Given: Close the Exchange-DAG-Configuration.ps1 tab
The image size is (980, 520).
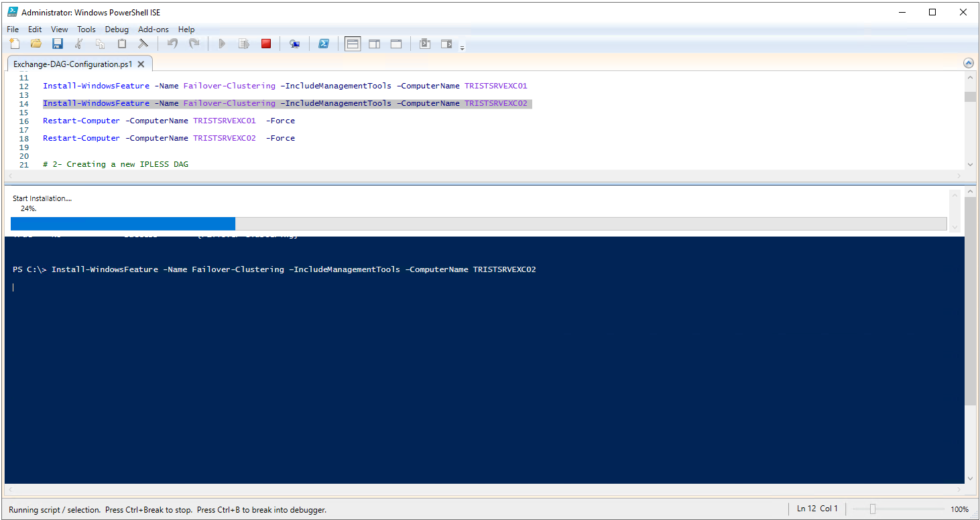Looking at the screenshot, I should pyautogui.click(x=141, y=64).
